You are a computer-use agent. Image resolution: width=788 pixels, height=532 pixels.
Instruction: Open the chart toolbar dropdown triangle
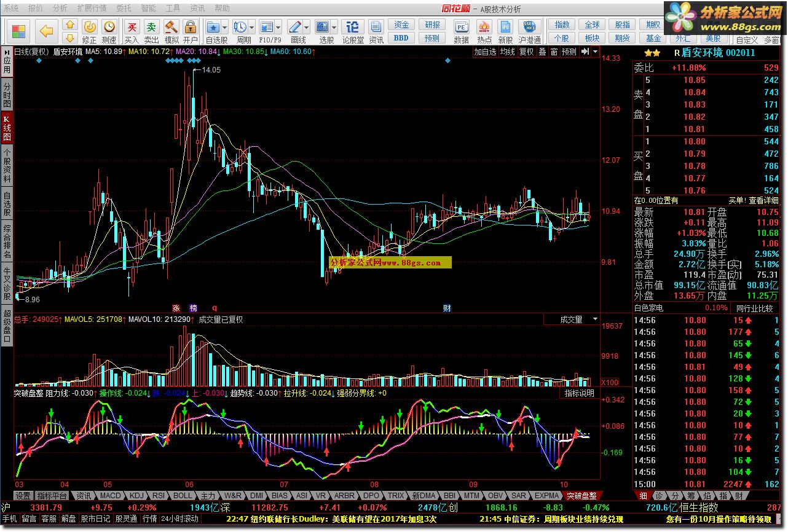pos(595,52)
